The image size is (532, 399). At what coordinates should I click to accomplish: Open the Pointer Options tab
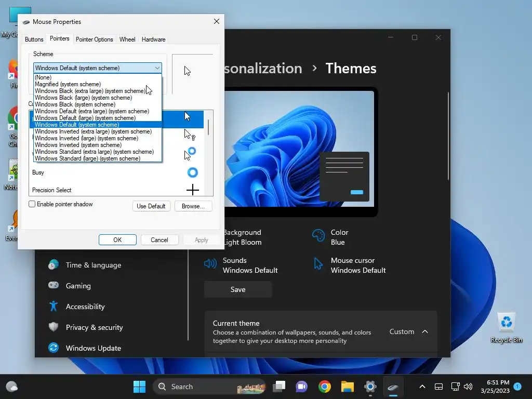(x=95, y=39)
